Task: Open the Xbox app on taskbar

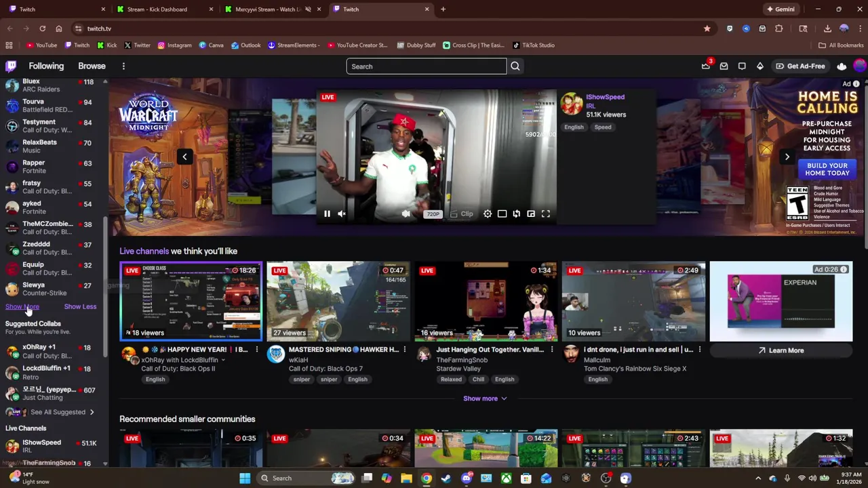Action: pyautogui.click(x=506, y=478)
